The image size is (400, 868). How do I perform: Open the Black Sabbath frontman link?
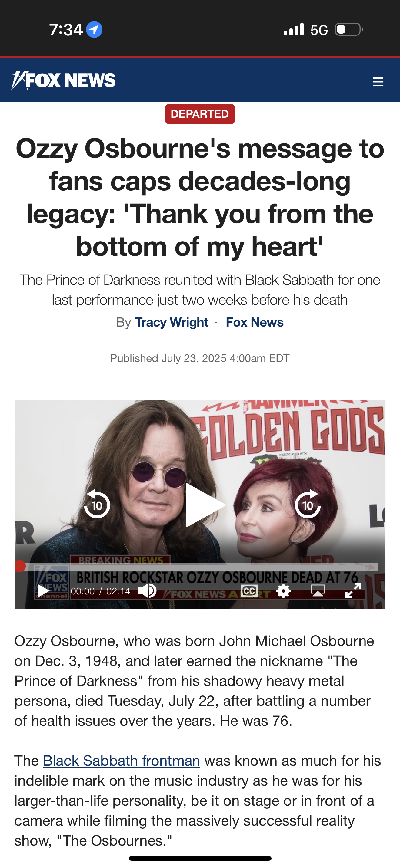[122, 761]
